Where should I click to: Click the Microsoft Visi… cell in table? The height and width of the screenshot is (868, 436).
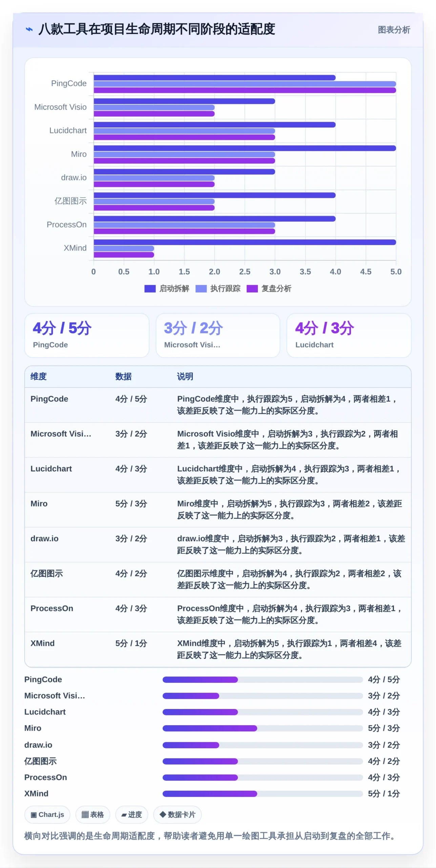61,434
